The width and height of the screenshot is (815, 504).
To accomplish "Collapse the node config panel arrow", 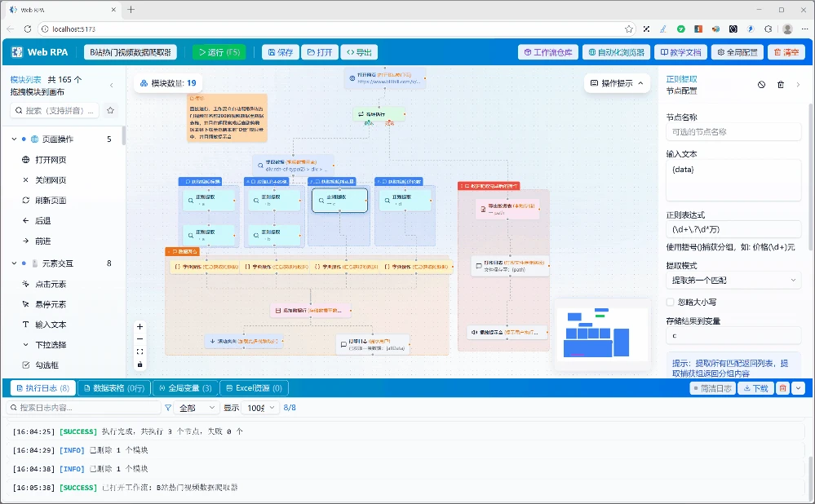I will pyautogui.click(x=799, y=85).
